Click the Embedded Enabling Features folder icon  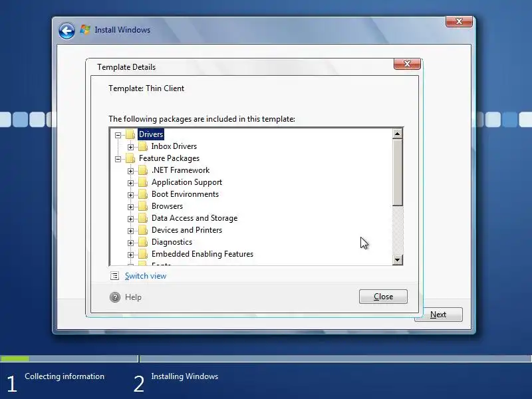coord(143,254)
